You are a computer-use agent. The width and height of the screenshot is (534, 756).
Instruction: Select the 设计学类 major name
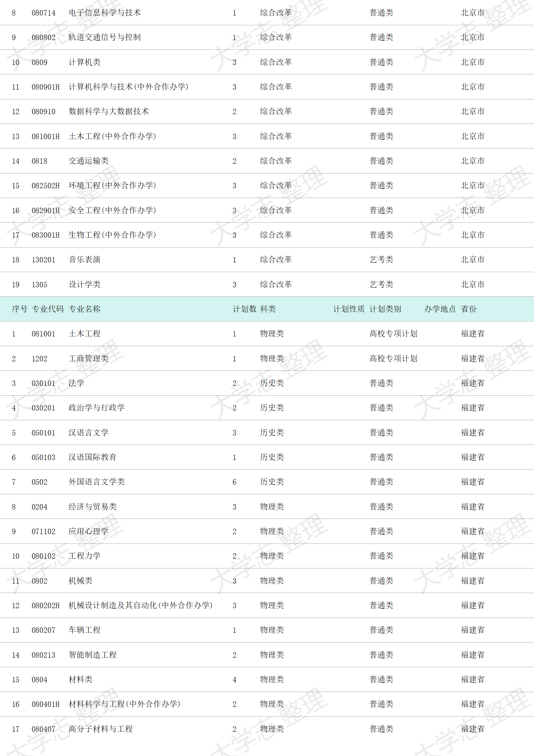(84, 285)
